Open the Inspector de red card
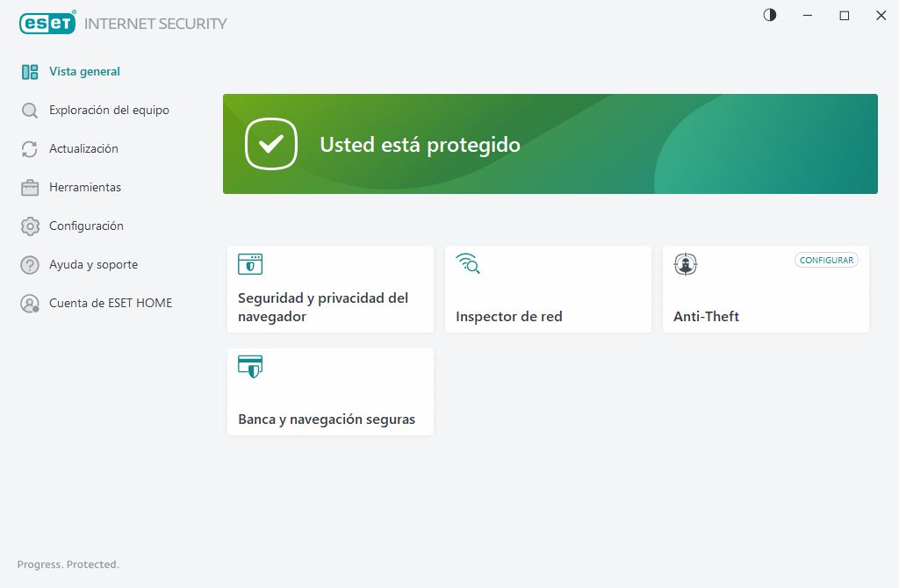Image resolution: width=899 pixels, height=588 pixels. click(x=548, y=289)
